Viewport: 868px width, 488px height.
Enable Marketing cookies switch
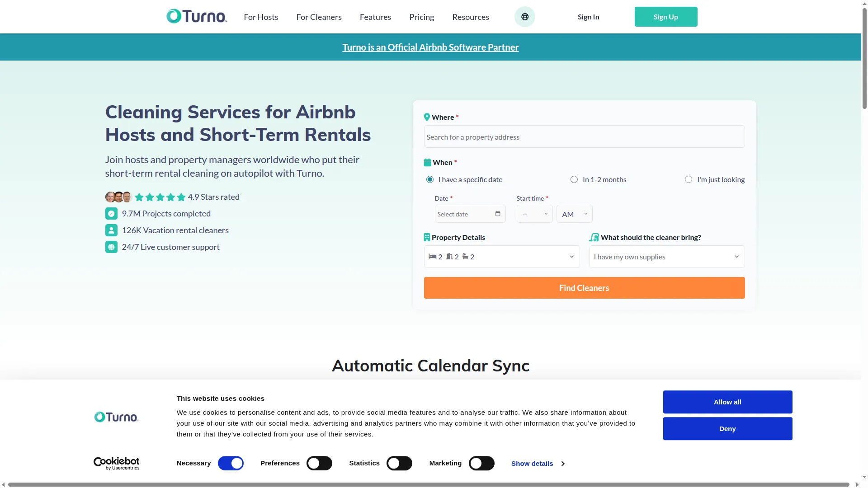[x=481, y=464]
